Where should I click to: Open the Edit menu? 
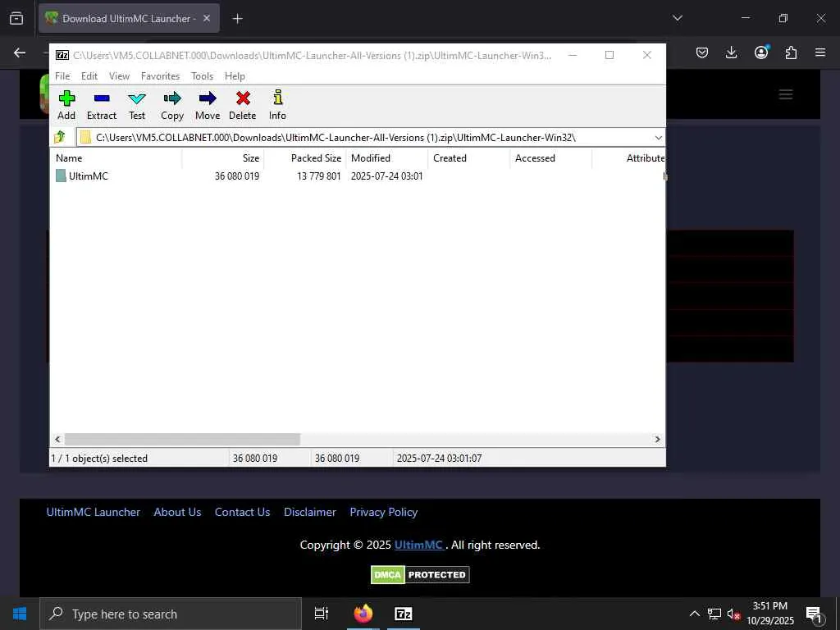click(89, 76)
